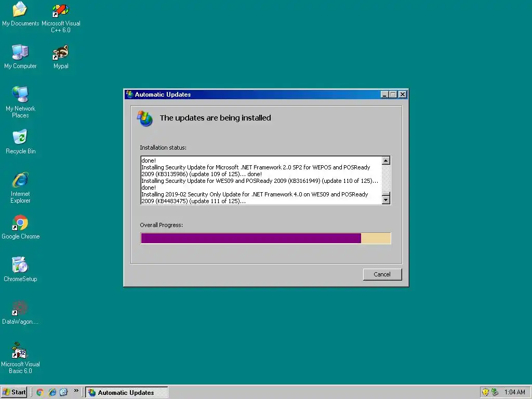Image resolution: width=532 pixels, height=399 pixels.
Task: Click the Chrome quick launch icon
Action: click(x=40, y=392)
